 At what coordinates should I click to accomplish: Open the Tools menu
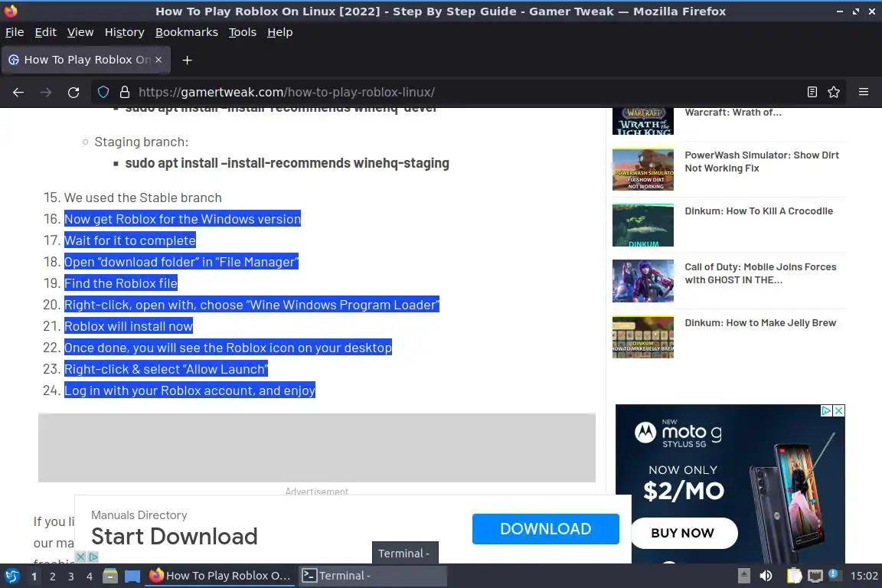243,32
